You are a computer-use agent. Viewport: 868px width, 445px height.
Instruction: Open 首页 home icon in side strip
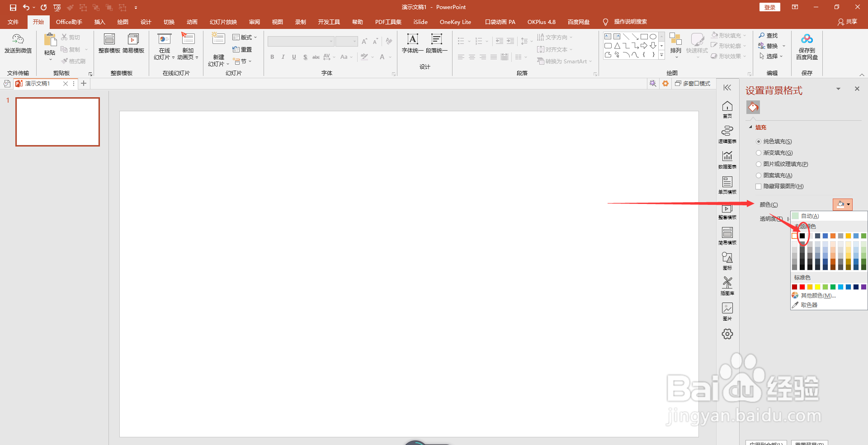pyautogui.click(x=727, y=106)
